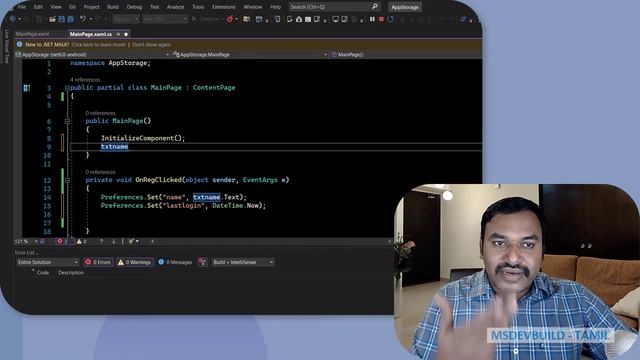
Task: Open the MainPage() member dropdown
Action: click(x=405, y=54)
